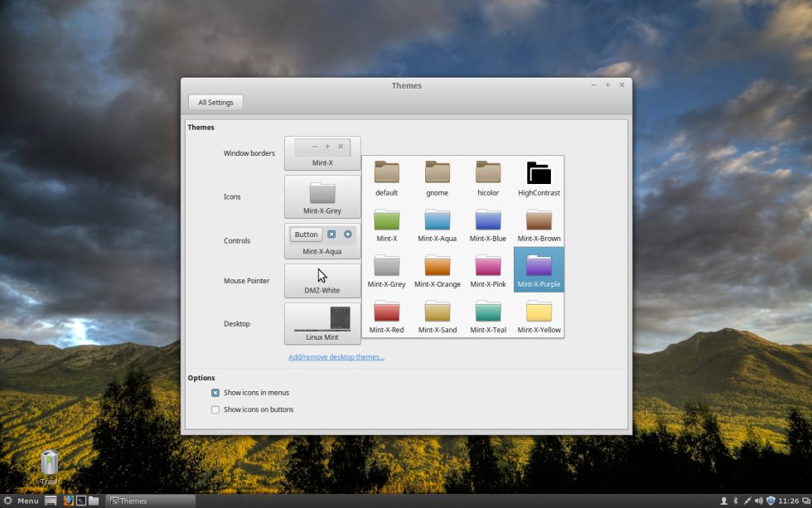Confirm the highlighted Mint-X-Purple theme
The height and width of the screenshot is (508, 812).
pyautogui.click(x=539, y=269)
